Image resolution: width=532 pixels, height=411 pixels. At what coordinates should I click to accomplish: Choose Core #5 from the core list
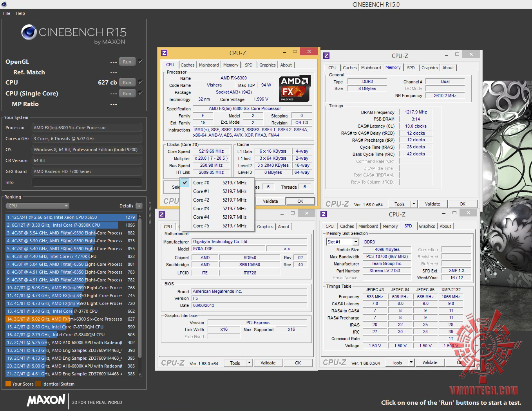[x=217, y=226]
